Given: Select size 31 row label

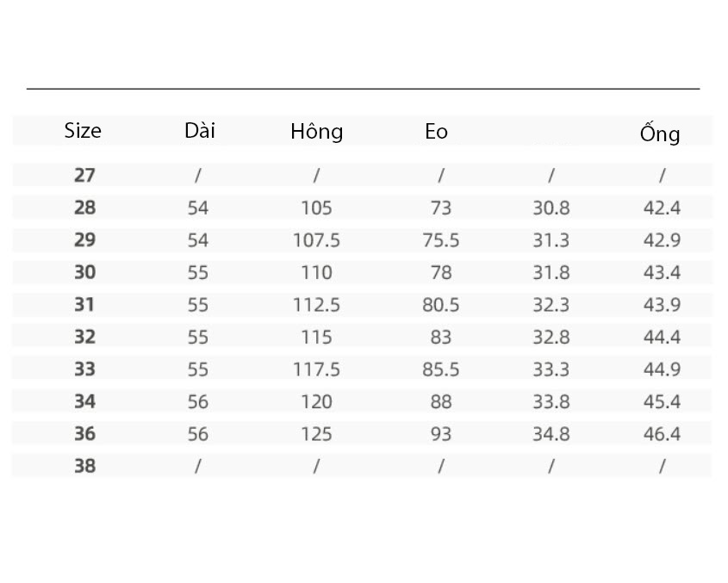Looking at the screenshot, I should point(84,305).
